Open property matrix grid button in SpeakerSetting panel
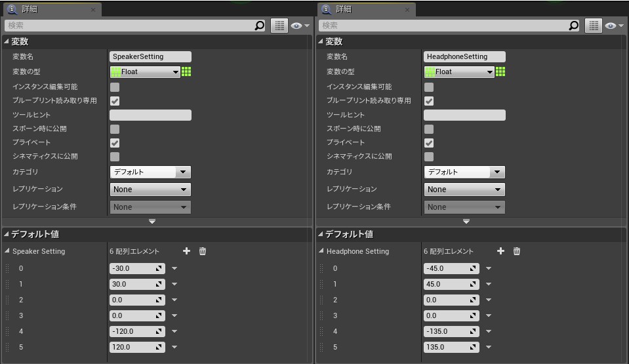Image resolution: width=629 pixels, height=364 pixels. (x=279, y=26)
